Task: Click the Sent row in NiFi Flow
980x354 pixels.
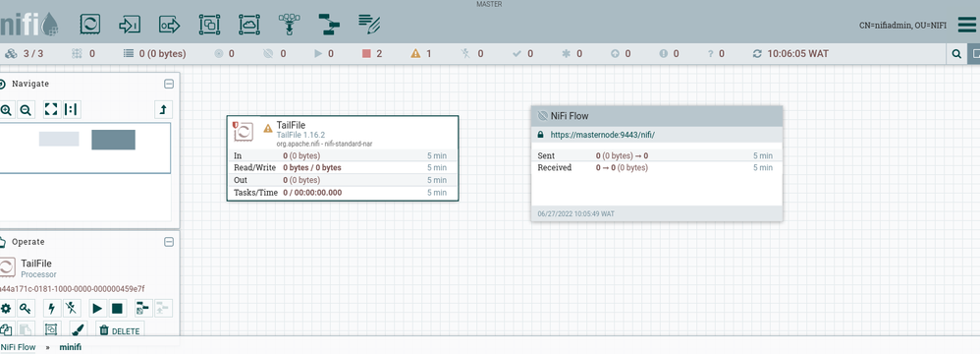Action: coord(656,155)
